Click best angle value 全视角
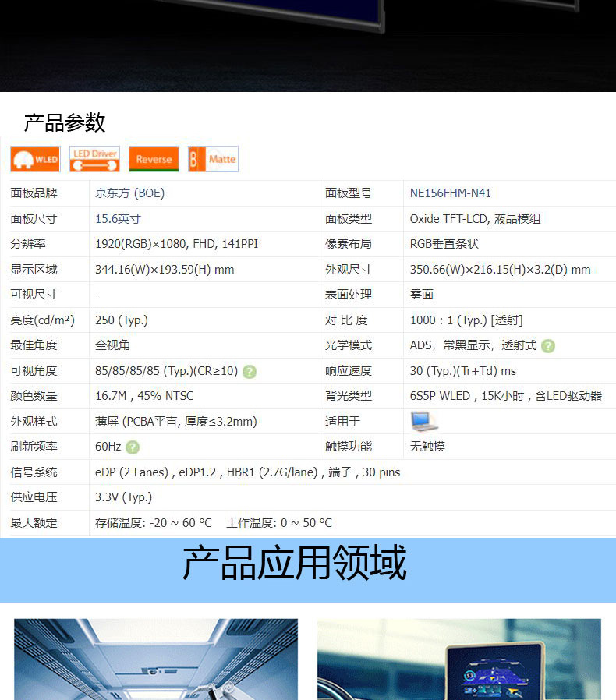Screen dimensions: 616x700 click(x=112, y=345)
